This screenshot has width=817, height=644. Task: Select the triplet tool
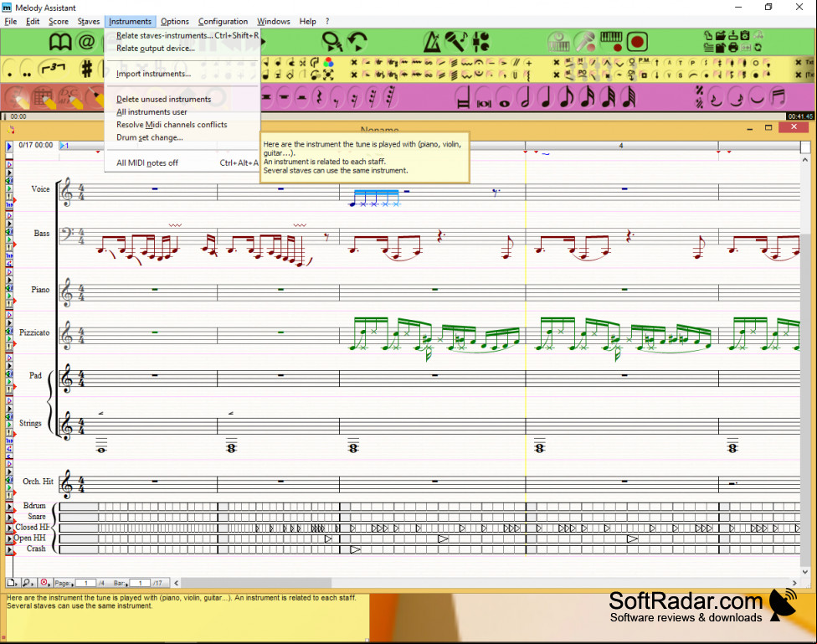54,68
